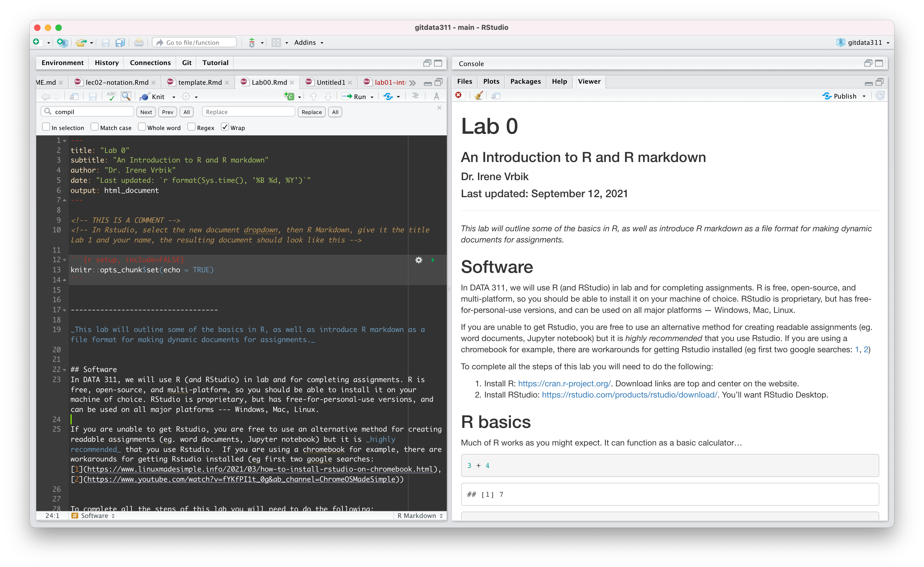
Task: Close the Untitled1 tab
Action: click(x=350, y=83)
